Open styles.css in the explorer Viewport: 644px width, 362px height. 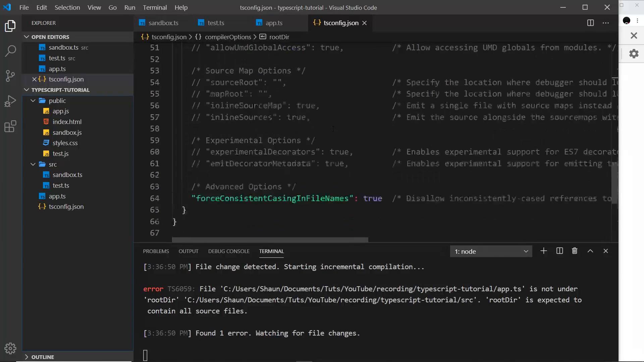65,143
